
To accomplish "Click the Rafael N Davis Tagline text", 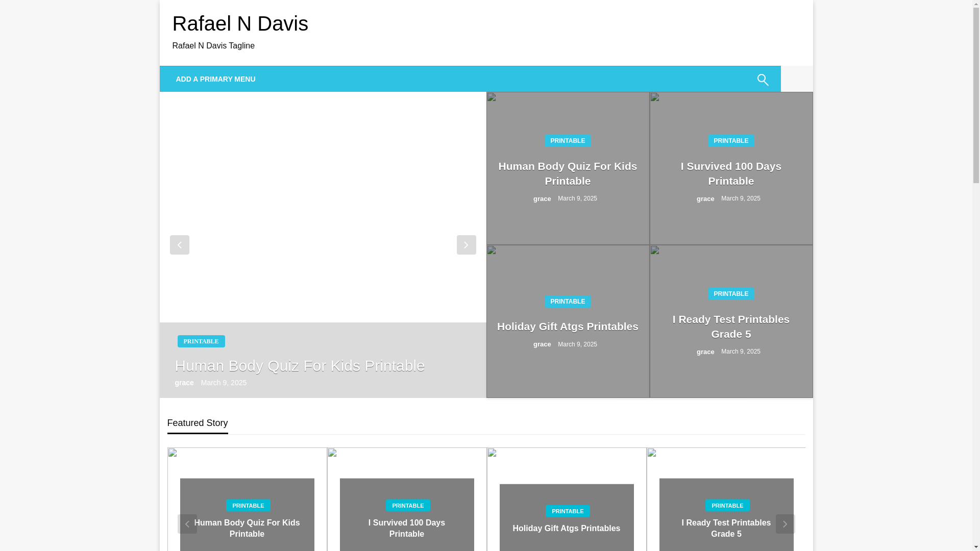I will coord(213,46).
